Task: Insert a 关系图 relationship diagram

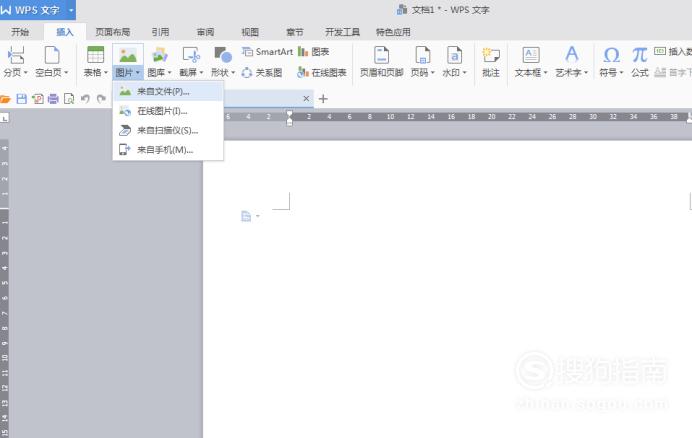Action: (262, 72)
